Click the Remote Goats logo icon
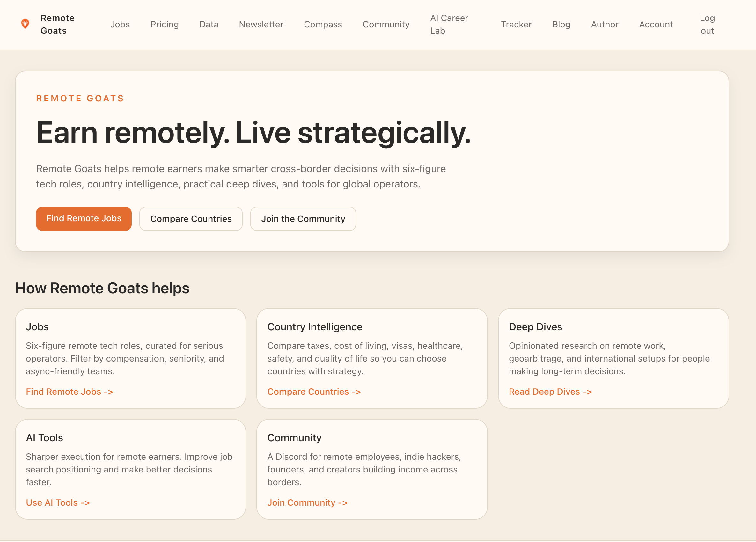 [x=25, y=24]
